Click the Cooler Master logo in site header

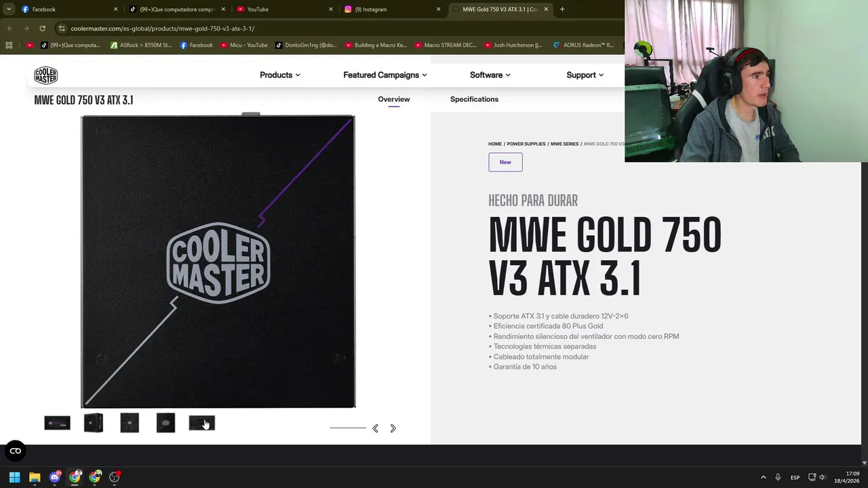pyautogui.click(x=46, y=75)
